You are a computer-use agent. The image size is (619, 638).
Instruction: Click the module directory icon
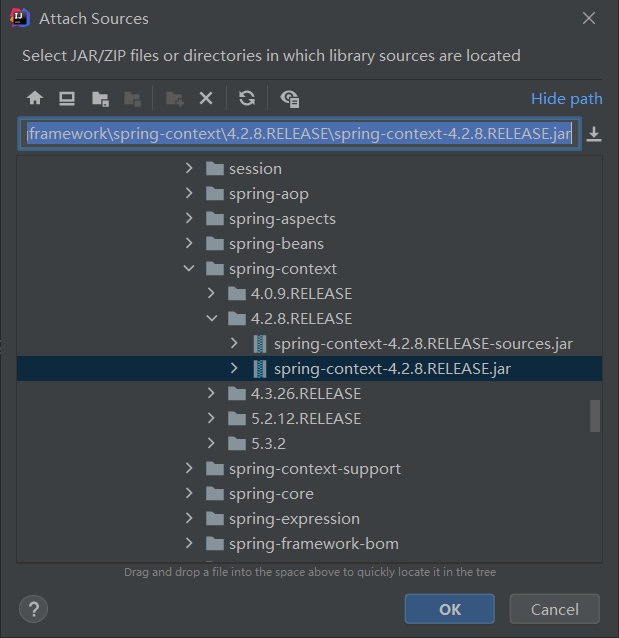coord(132,99)
